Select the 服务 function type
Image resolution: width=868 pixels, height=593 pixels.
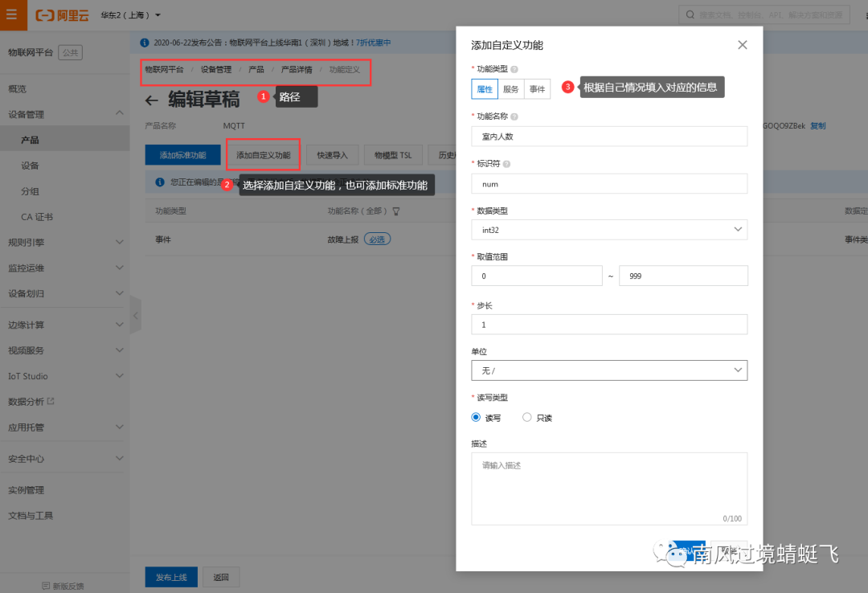click(x=510, y=89)
